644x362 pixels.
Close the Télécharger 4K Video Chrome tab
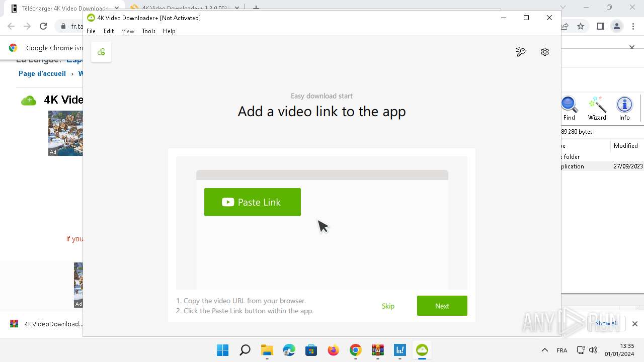pos(117,8)
